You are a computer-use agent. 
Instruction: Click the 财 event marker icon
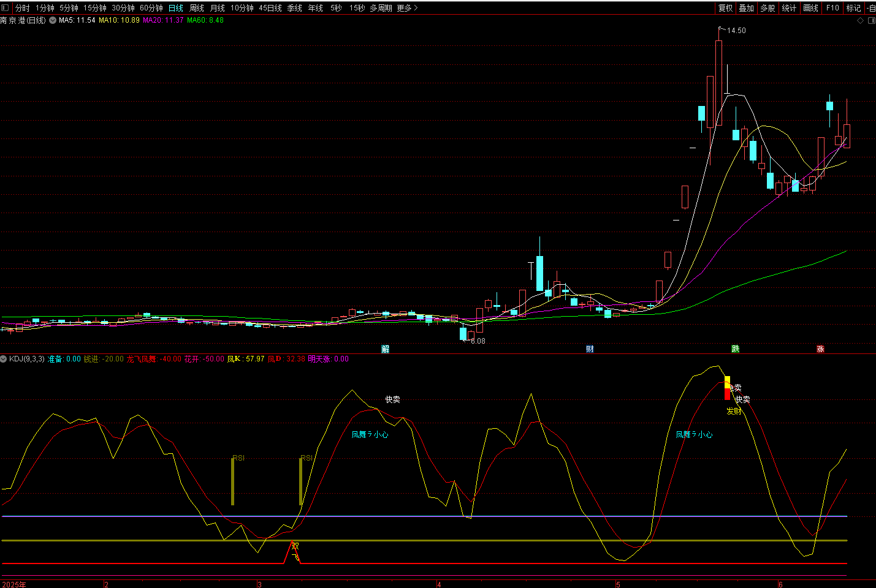point(590,349)
